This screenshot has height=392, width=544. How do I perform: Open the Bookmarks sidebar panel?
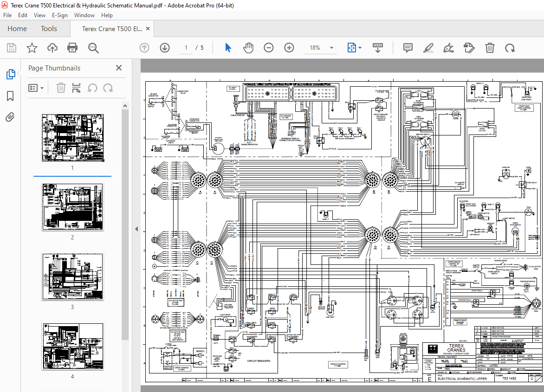coord(10,96)
